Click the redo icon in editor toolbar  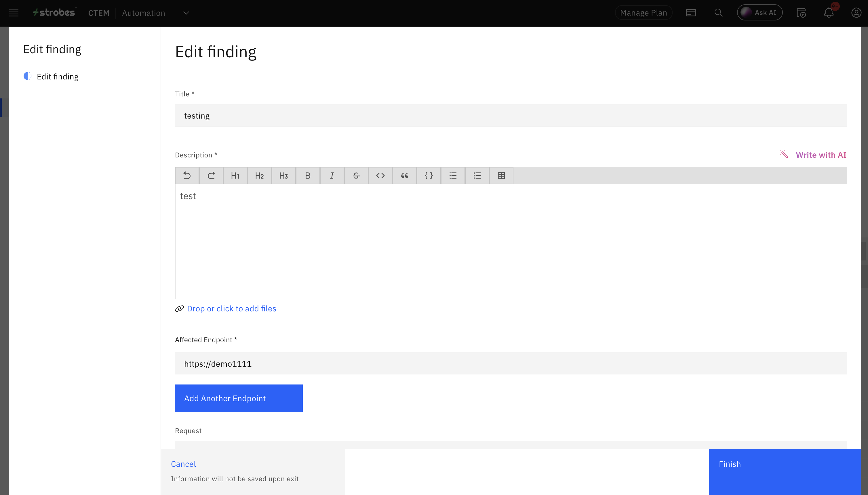coord(211,176)
